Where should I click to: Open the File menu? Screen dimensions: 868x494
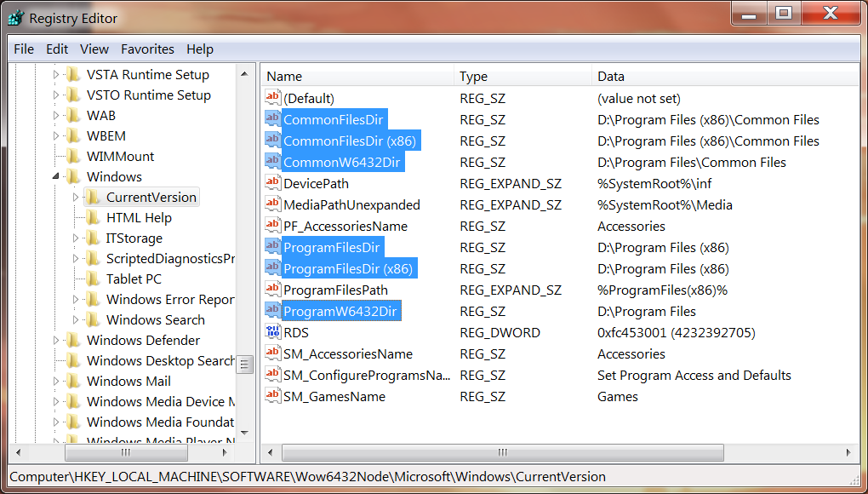[24, 49]
